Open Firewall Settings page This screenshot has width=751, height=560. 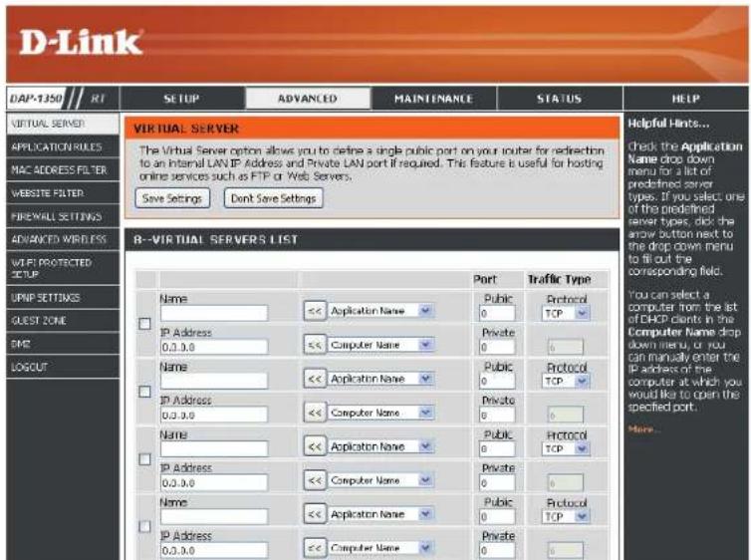coord(63,216)
